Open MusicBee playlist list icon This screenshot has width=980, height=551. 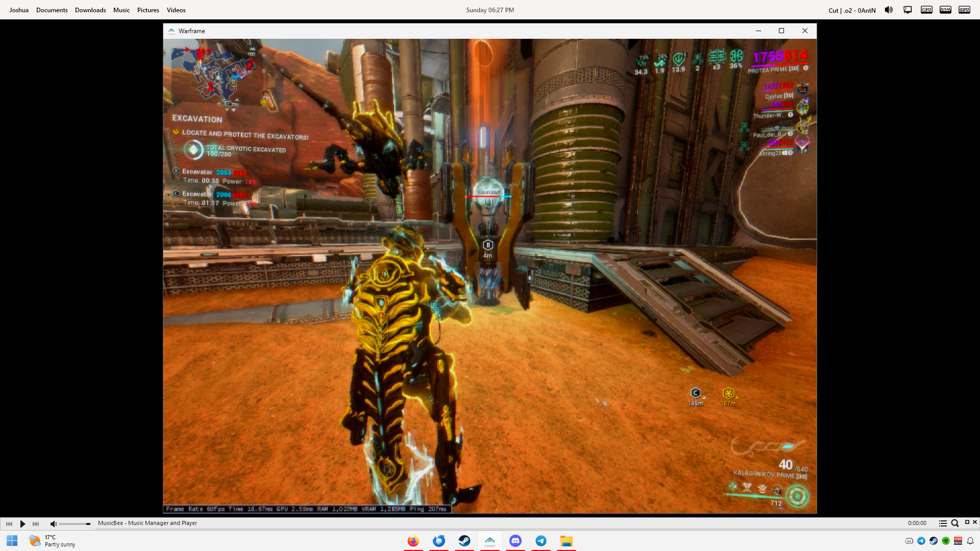pos(943,523)
